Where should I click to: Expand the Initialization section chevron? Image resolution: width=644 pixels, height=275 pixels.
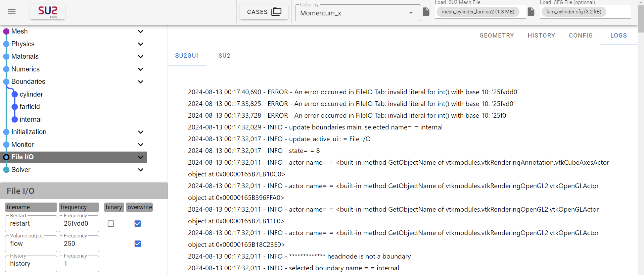[x=141, y=132]
